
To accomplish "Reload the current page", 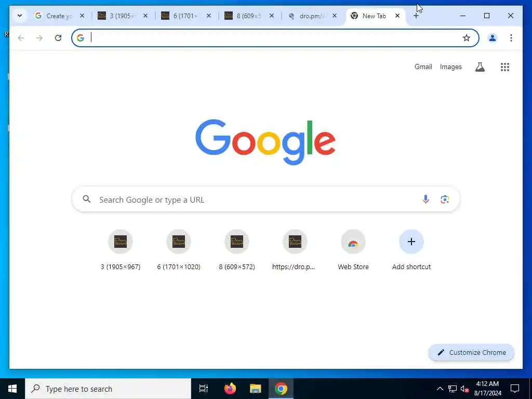I will point(58,37).
